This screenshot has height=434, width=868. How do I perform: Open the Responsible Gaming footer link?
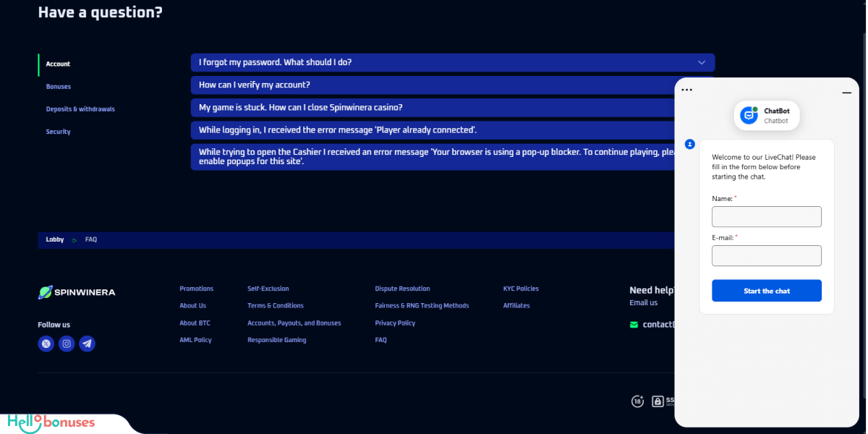(277, 340)
